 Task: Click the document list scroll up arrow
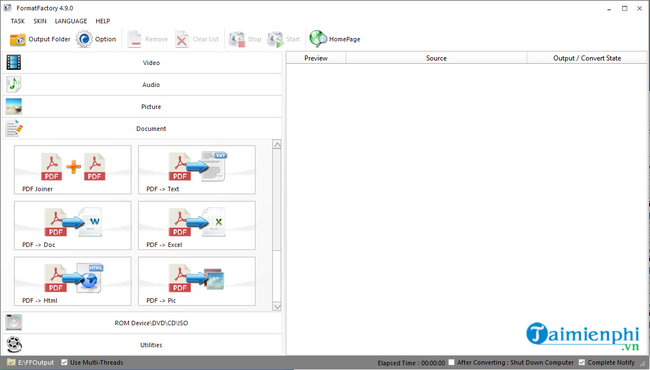click(x=277, y=144)
